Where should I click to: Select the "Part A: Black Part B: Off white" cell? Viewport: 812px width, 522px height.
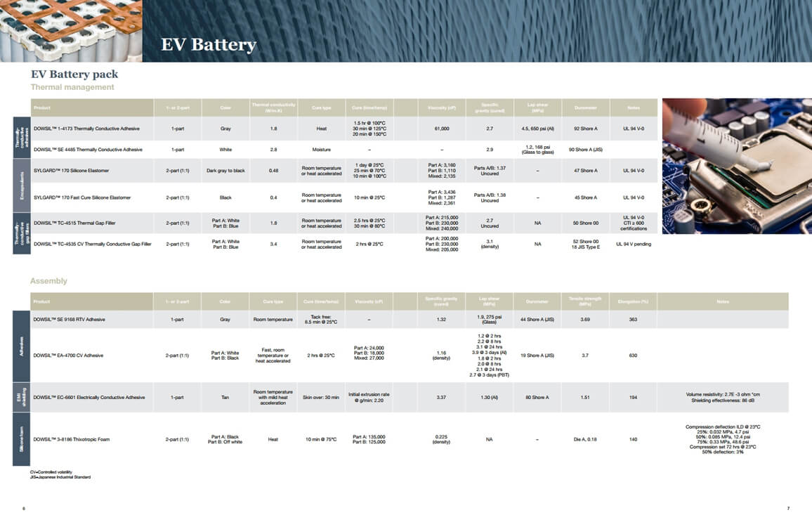coord(225,439)
